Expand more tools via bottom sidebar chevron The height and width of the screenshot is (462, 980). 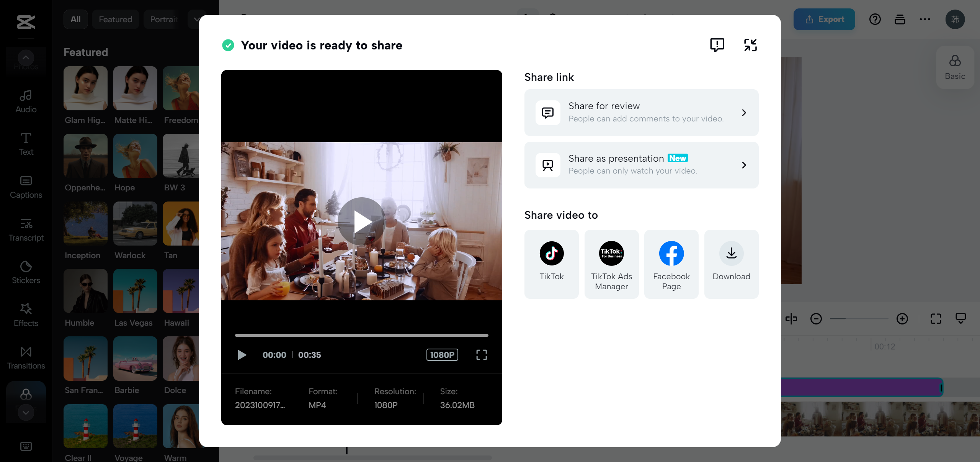(x=26, y=413)
